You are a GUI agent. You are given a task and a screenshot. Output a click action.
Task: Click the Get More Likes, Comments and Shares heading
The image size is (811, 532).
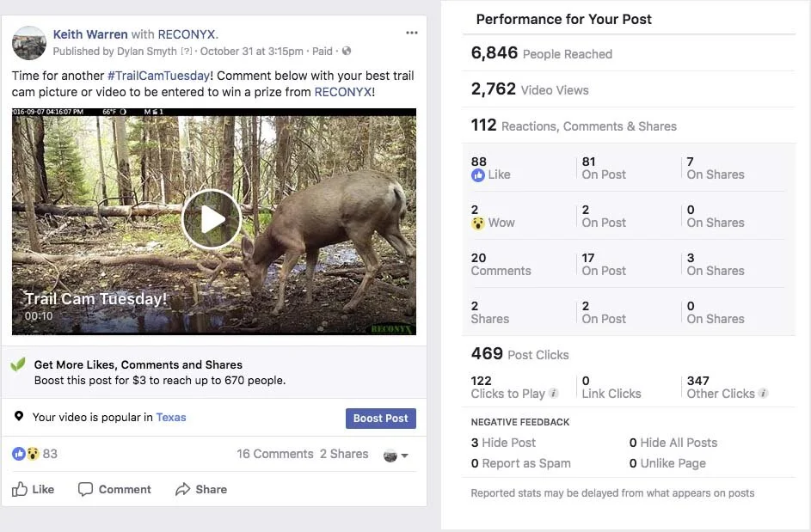(138, 364)
